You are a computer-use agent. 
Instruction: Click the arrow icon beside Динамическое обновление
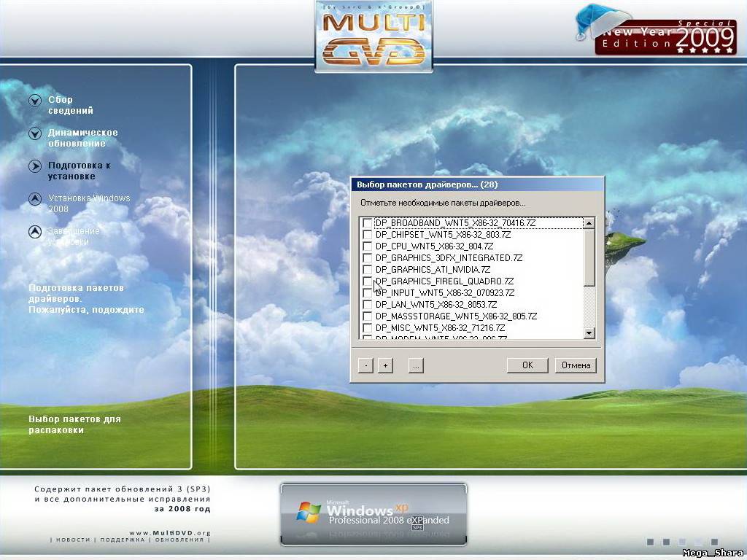point(35,133)
